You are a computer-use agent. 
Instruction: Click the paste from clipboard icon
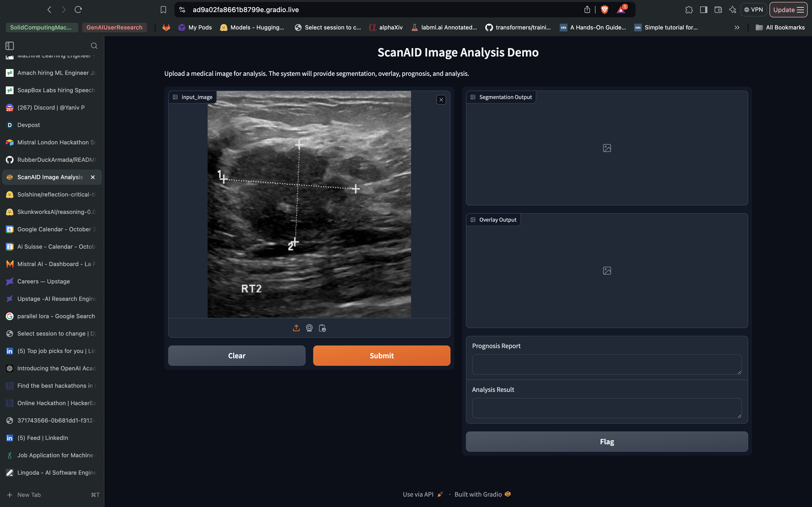click(x=322, y=328)
